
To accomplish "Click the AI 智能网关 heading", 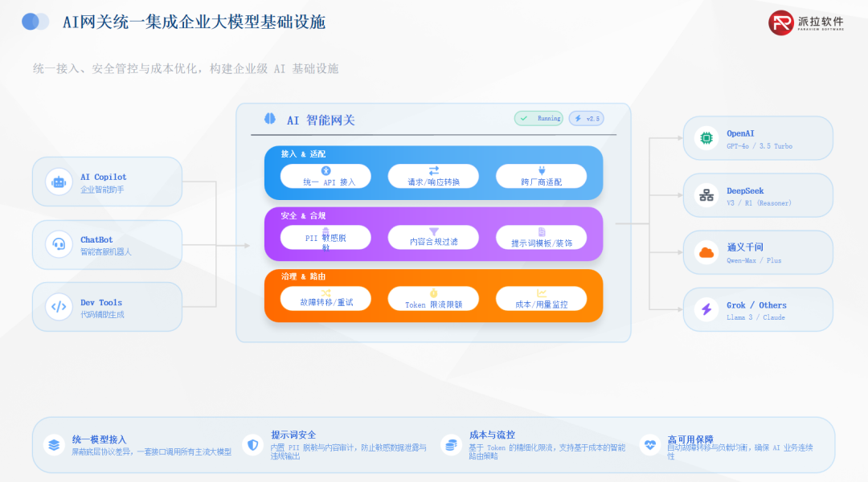I will (321, 120).
